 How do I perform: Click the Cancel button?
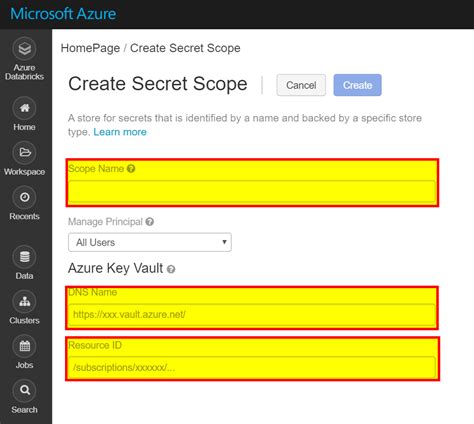[x=301, y=85]
